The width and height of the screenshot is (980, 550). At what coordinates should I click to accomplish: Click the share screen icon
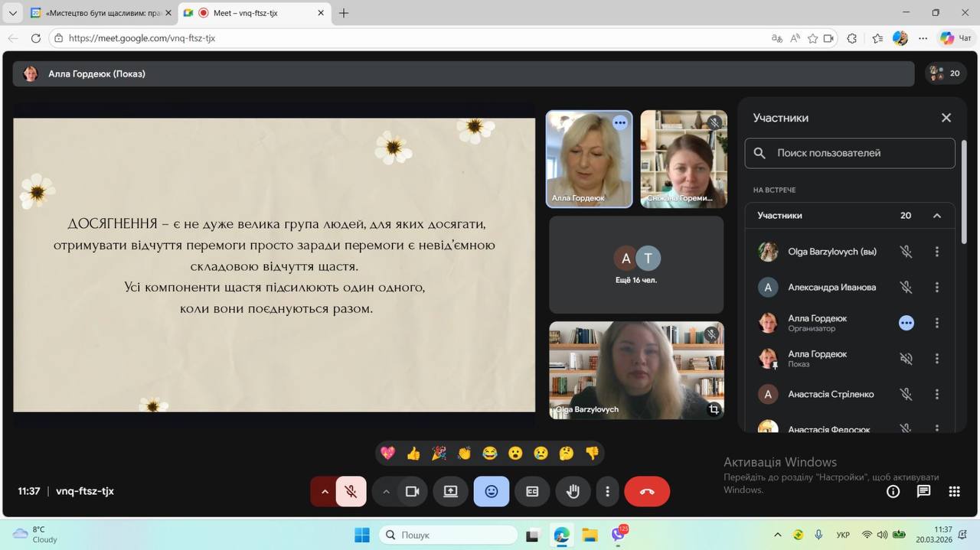450,492
